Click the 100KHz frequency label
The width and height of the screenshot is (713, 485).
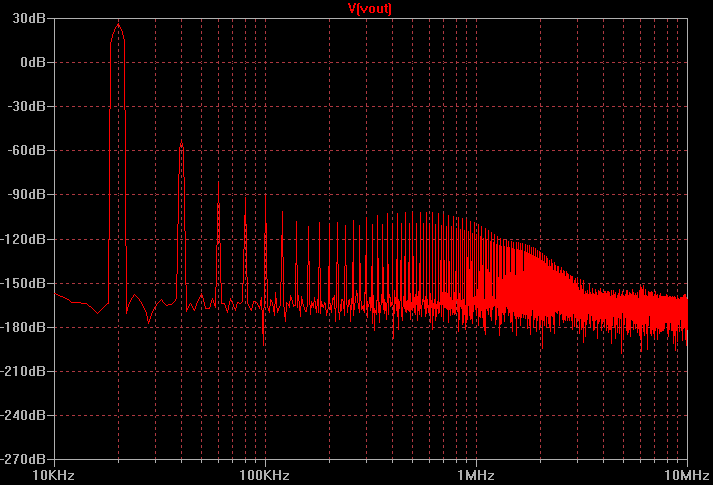(x=264, y=475)
